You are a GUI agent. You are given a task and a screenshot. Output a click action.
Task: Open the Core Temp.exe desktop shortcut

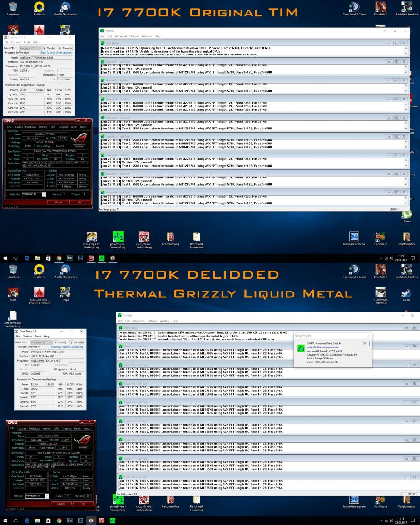coord(13,318)
